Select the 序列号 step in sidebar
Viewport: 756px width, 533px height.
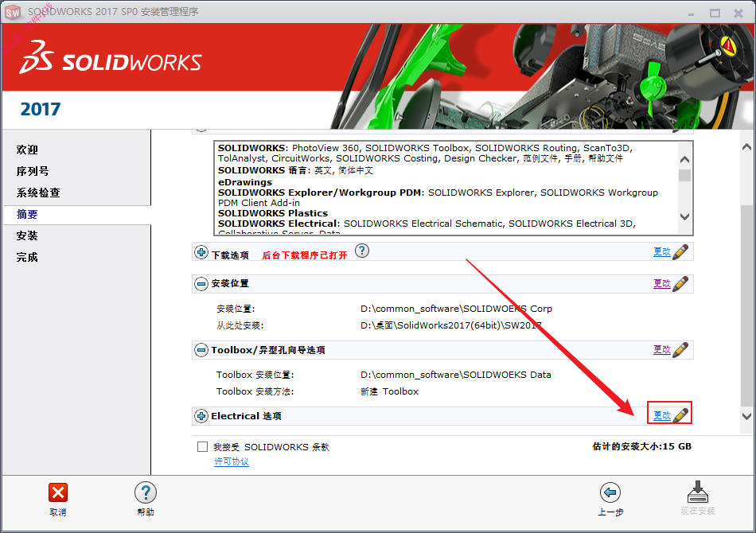[33, 171]
